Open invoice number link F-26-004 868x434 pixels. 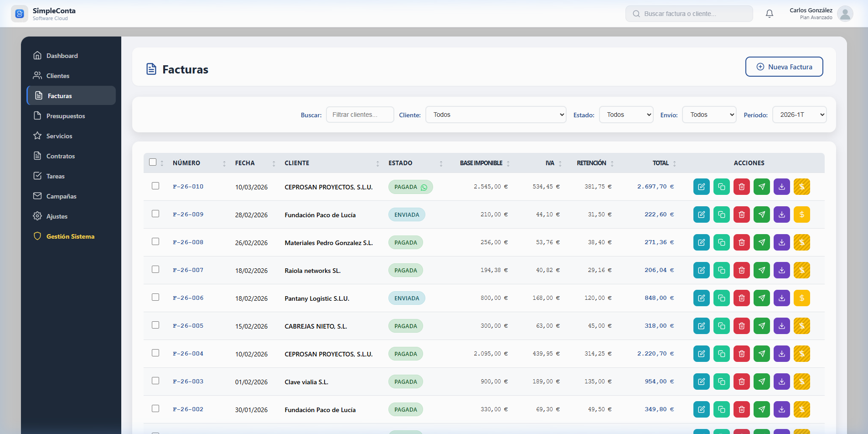pos(188,354)
